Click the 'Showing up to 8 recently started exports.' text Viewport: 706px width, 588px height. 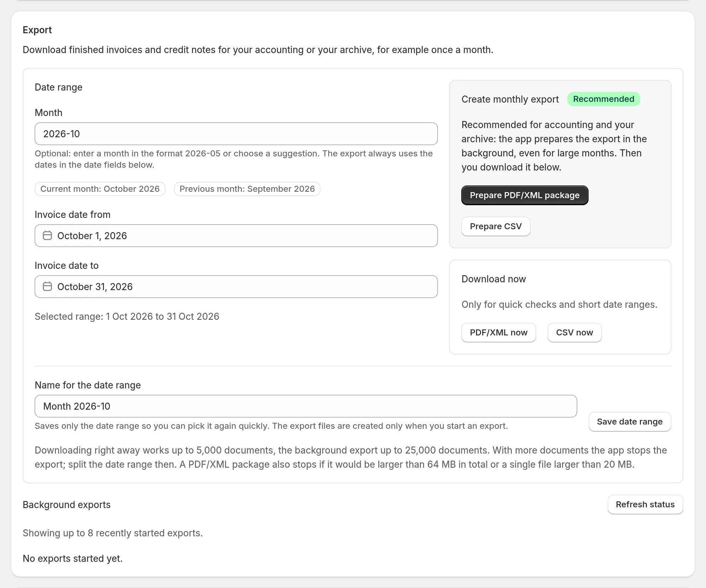click(x=113, y=533)
